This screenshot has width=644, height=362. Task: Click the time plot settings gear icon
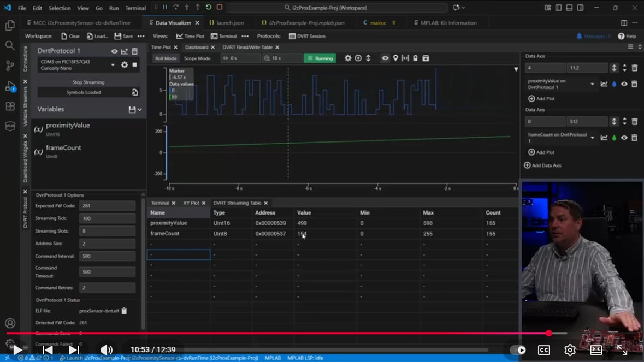pos(347,58)
